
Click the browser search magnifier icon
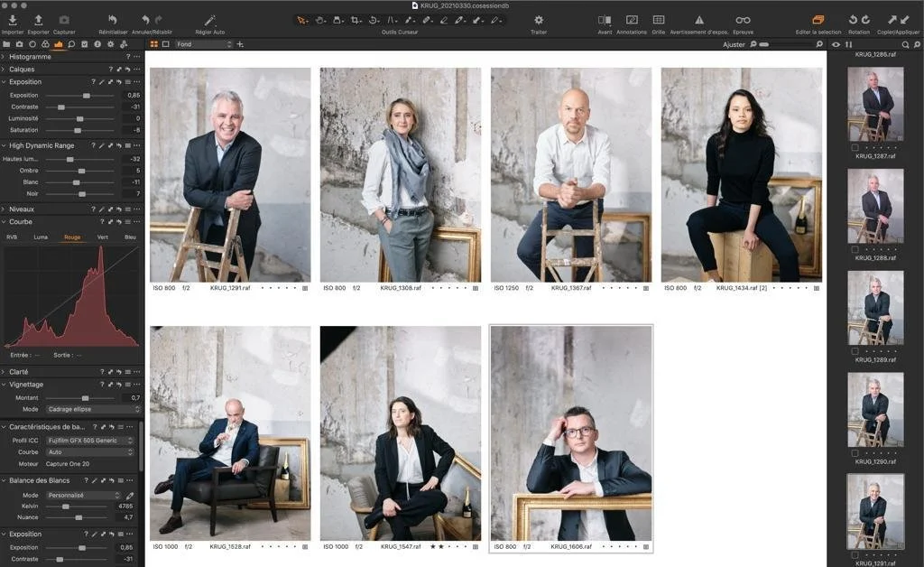click(905, 44)
